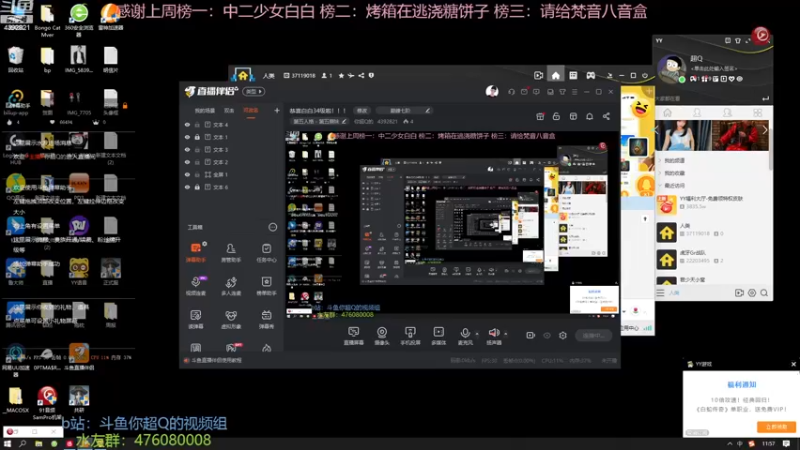Image resolution: width=800 pixels, height=450 pixels.
Task: Click the search icon at YY panel bottom
Action: click(764, 293)
